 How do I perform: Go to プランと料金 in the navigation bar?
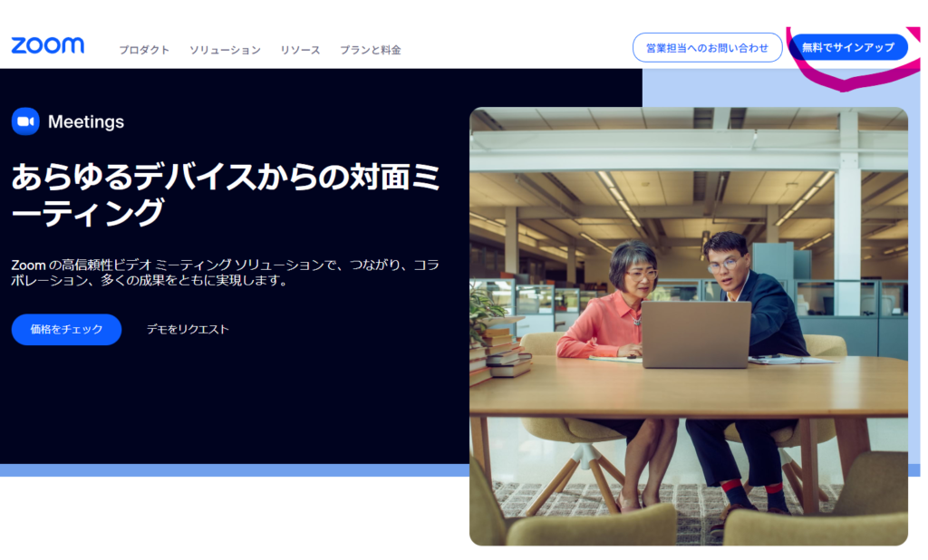click(371, 50)
